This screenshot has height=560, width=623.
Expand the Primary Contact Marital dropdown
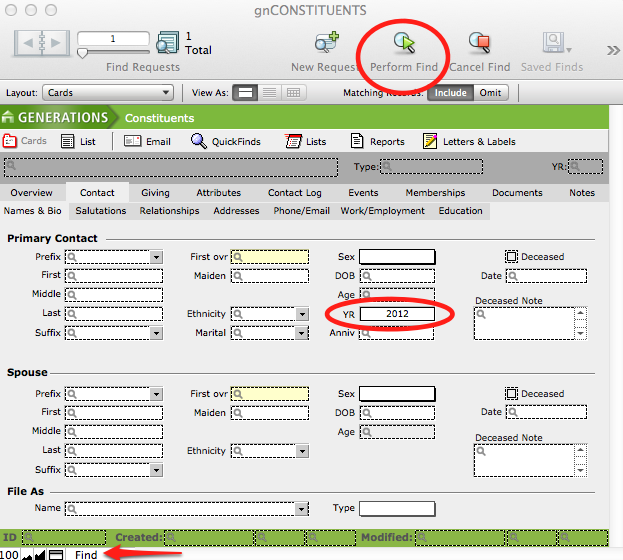pos(302,333)
